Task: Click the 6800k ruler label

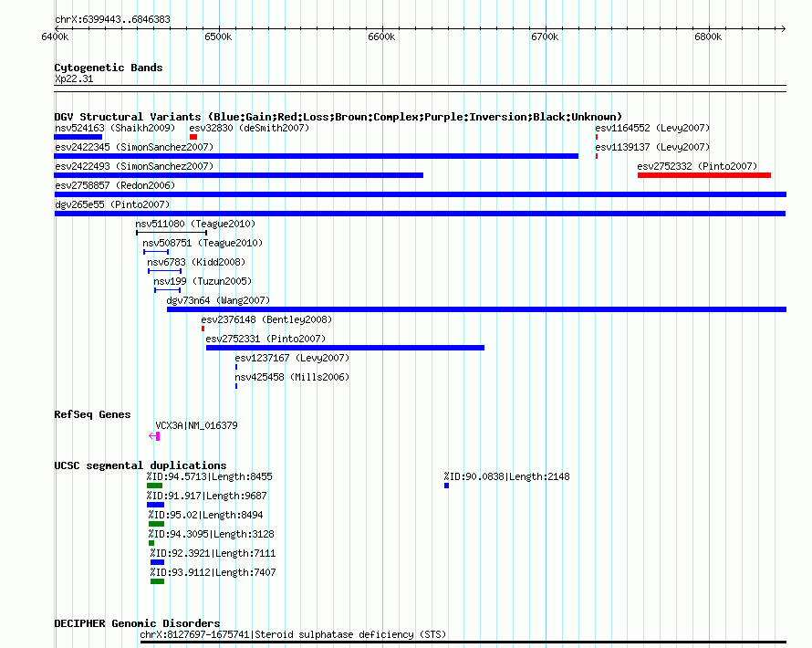Action: pos(708,37)
